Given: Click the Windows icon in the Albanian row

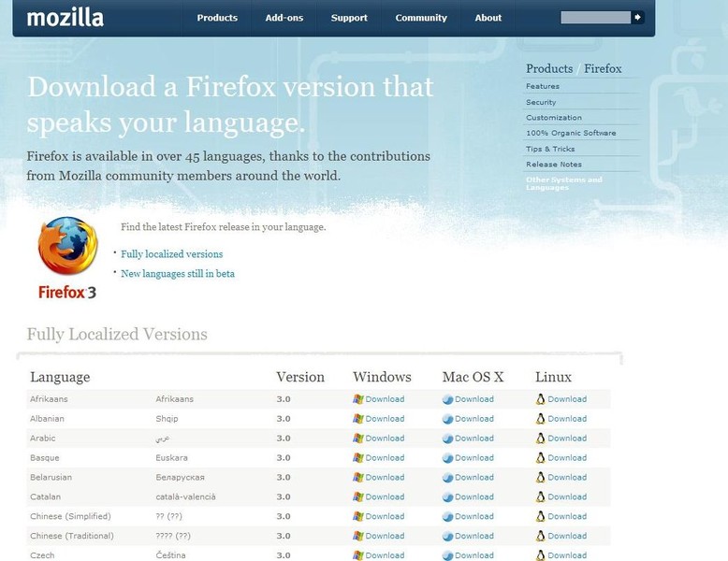Looking at the screenshot, I should pyautogui.click(x=358, y=419).
